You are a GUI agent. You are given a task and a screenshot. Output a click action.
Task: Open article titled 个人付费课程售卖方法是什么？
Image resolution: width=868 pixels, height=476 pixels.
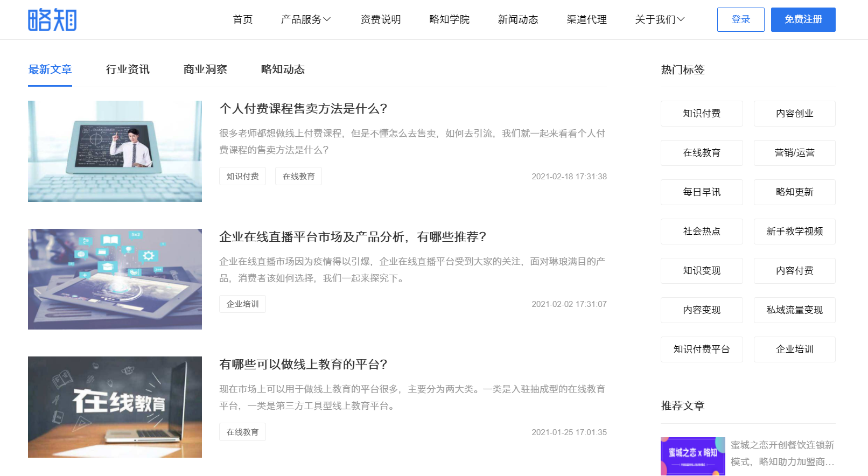coord(303,109)
